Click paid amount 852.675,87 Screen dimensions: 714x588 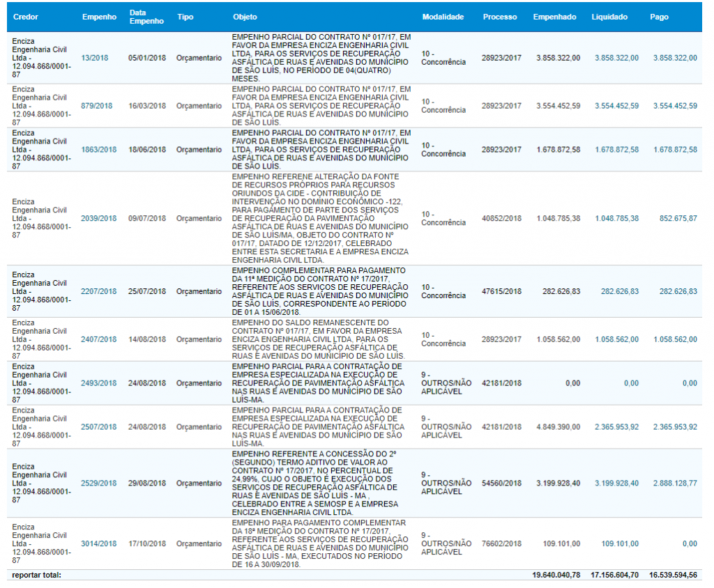678,218
